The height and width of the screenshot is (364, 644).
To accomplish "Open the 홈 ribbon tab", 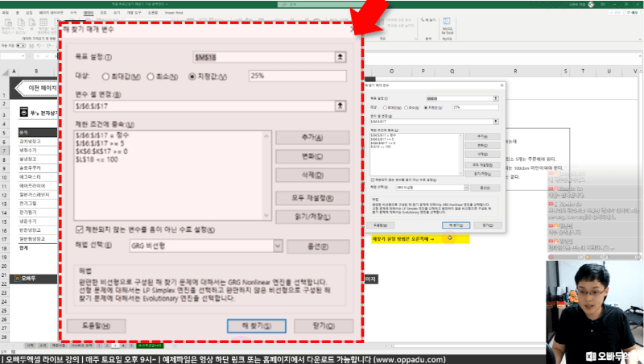I will click(17, 13).
